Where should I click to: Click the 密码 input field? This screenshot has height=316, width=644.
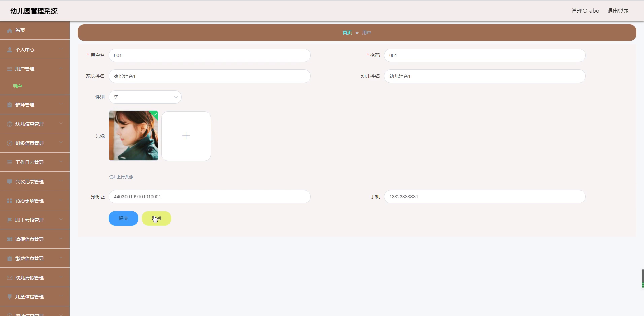click(x=485, y=55)
